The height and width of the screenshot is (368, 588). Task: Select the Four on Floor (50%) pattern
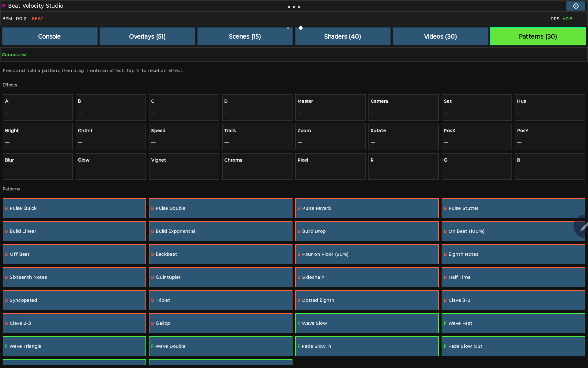pyautogui.click(x=367, y=254)
